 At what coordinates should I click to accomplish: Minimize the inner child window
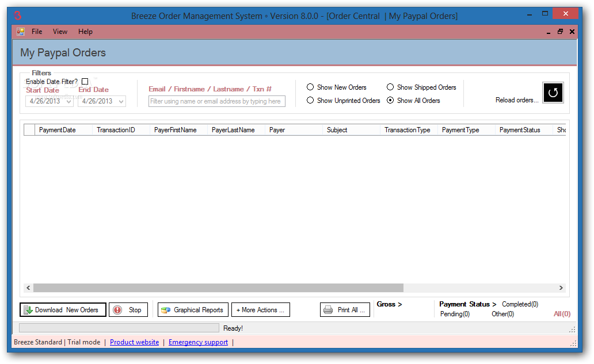click(548, 33)
